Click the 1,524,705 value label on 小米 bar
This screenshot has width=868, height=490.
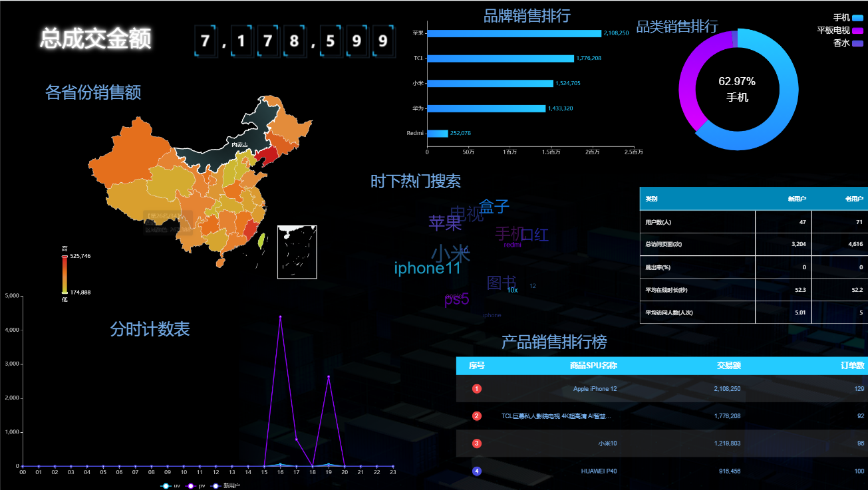[568, 83]
